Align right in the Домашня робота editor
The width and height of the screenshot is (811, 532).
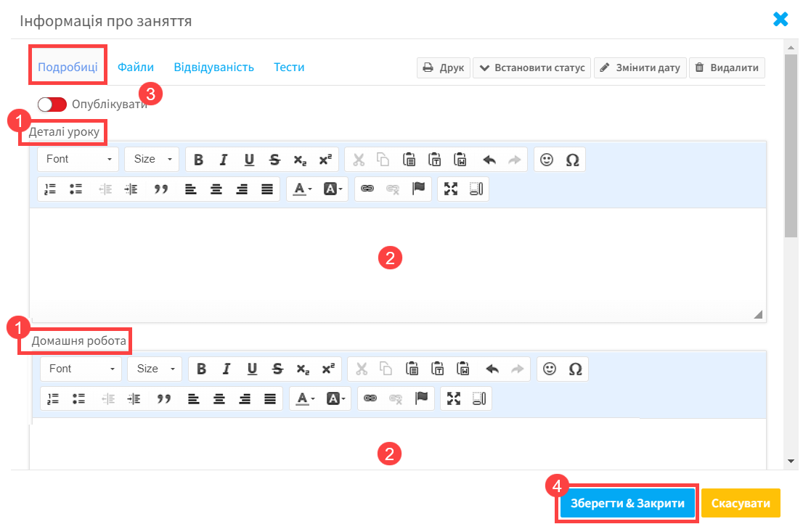pos(245,398)
